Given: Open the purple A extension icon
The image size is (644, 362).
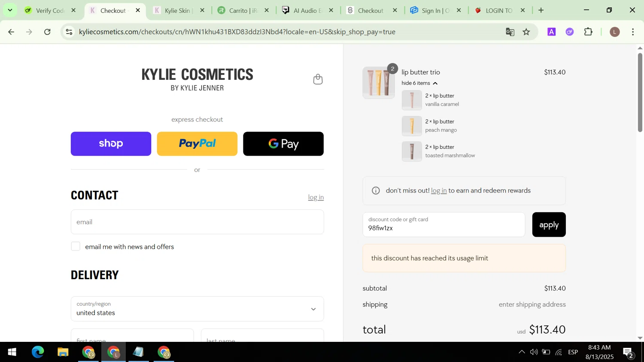Looking at the screenshot, I should pyautogui.click(x=552, y=32).
